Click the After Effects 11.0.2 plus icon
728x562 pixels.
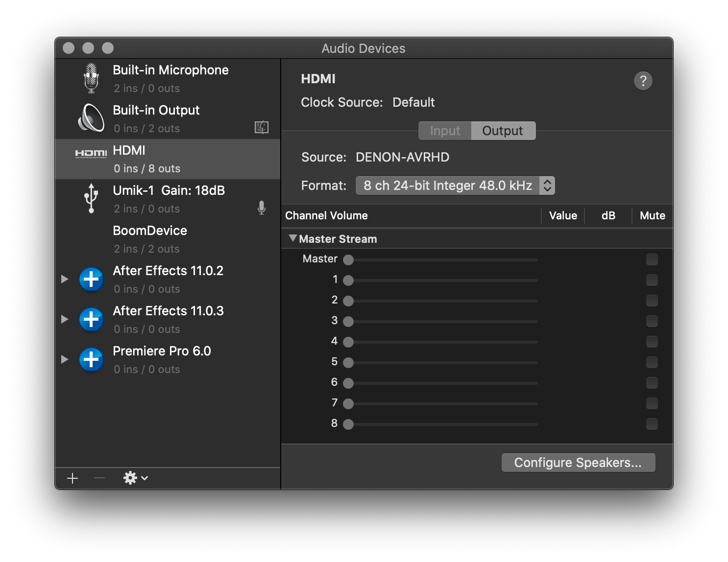91,279
